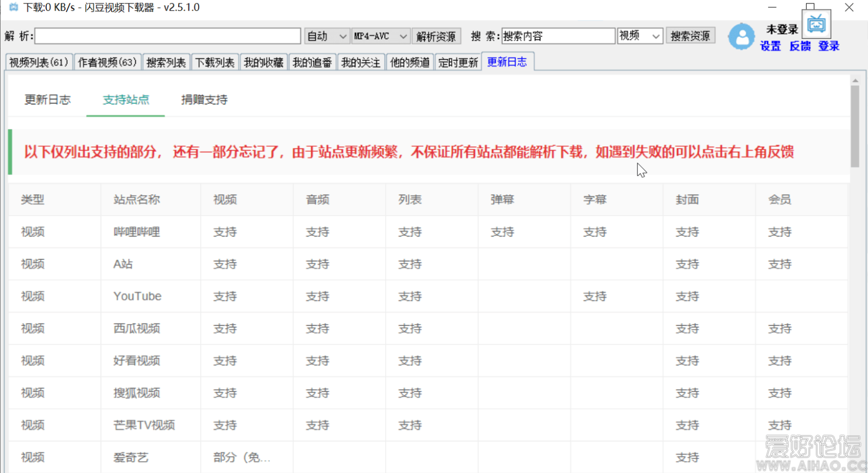Screen dimensions: 868x473
Task: Switch to the 捐赠支持 sub-tab
Action: (x=204, y=100)
